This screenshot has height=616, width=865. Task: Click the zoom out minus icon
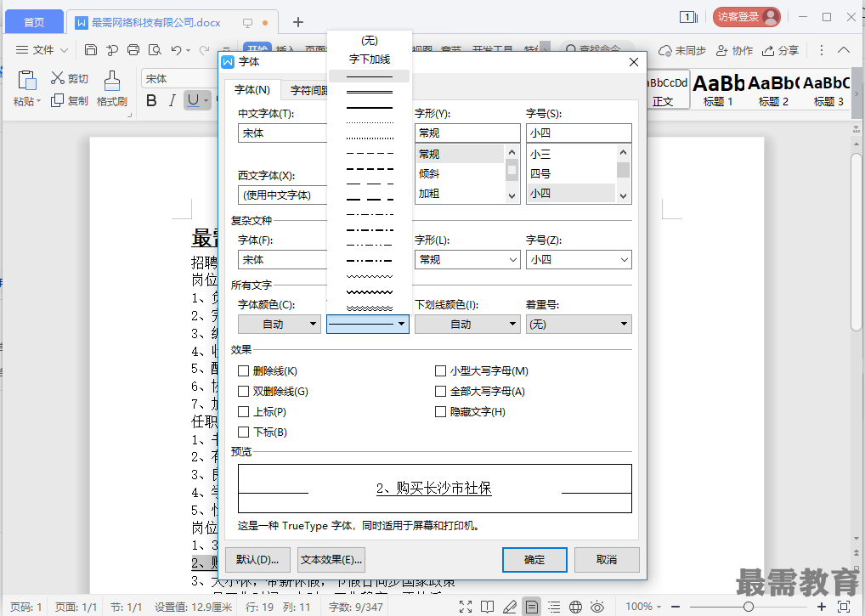[x=676, y=607]
